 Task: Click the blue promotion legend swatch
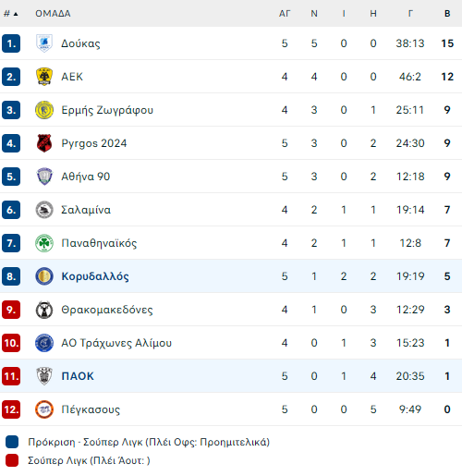[x=12, y=442]
